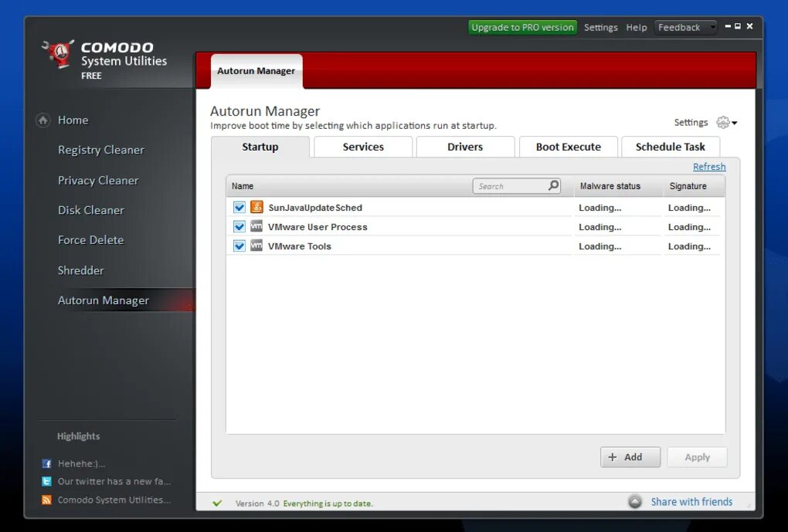
Task: Click the Comodo System Utilities logo icon
Action: (x=58, y=54)
